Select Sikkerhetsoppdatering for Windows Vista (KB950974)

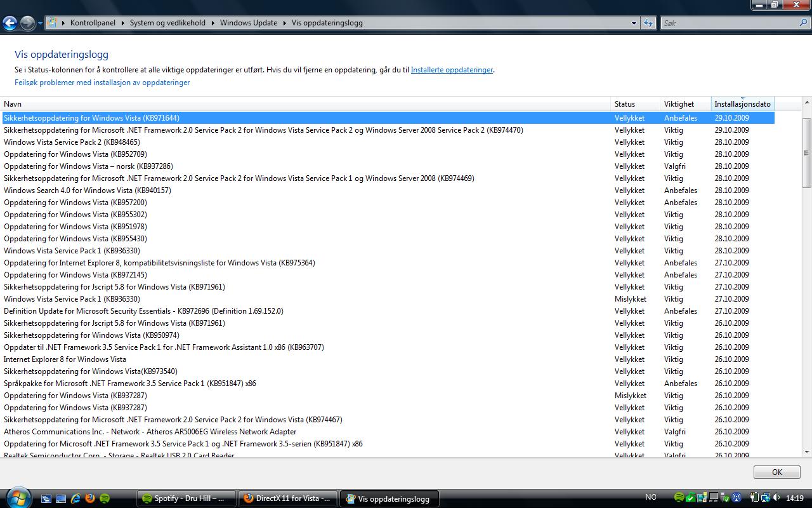[388, 335]
